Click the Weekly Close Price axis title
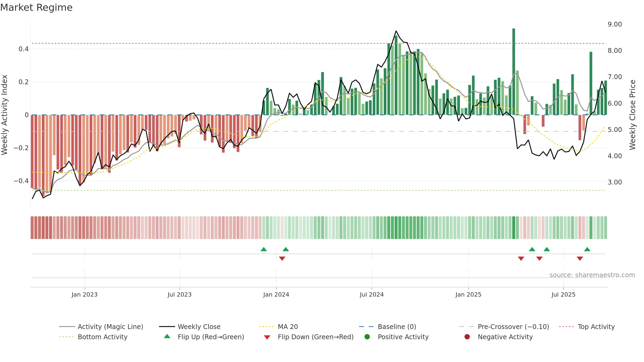Viewport: 644px width, 362px height. (632, 115)
